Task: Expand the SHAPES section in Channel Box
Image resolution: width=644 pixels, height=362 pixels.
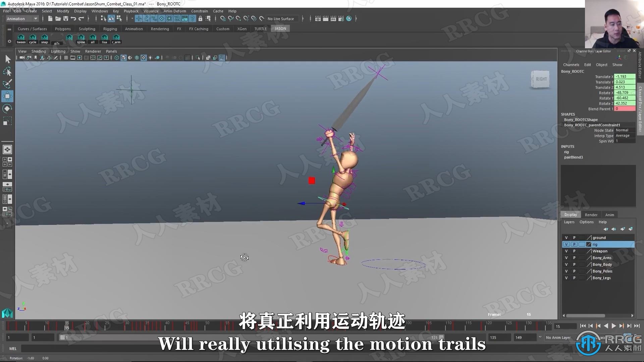Action: pos(568,114)
